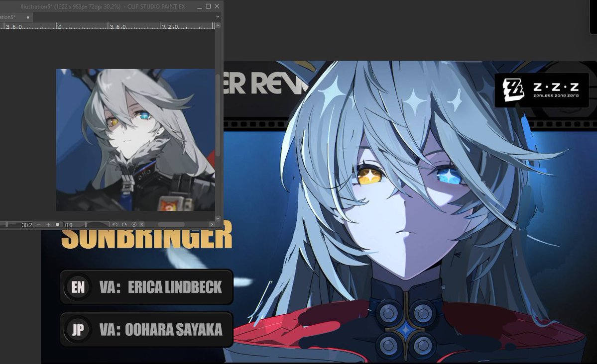Reset canvas rotation icon
Image resolution: width=597 pixels, height=364 pixels.
tap(133, 224)
